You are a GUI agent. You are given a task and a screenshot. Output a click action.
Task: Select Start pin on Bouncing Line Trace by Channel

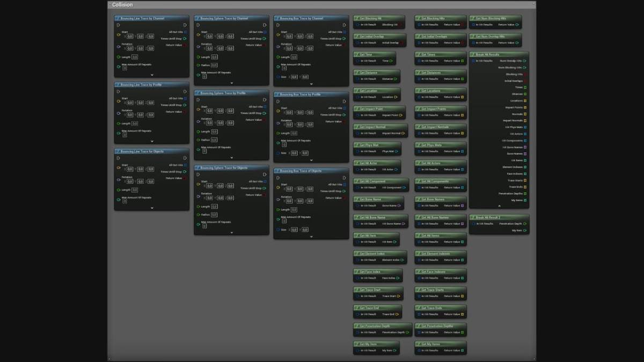tap(119, 34)
